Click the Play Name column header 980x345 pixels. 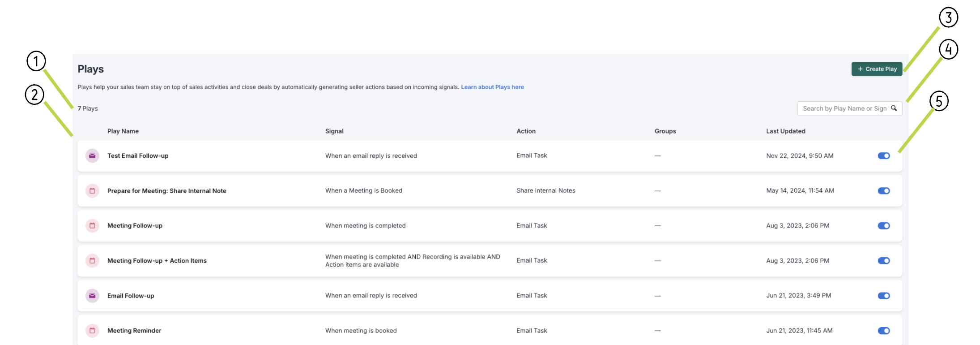(123, 131)
